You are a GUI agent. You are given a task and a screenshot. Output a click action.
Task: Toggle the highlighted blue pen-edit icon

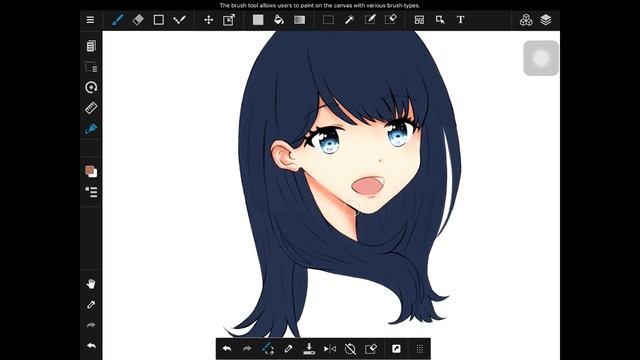tap(91, 129)
